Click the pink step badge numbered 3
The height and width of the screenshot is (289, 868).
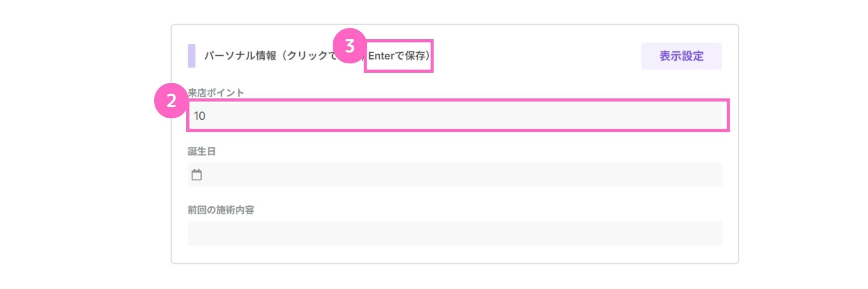[349, 46]
